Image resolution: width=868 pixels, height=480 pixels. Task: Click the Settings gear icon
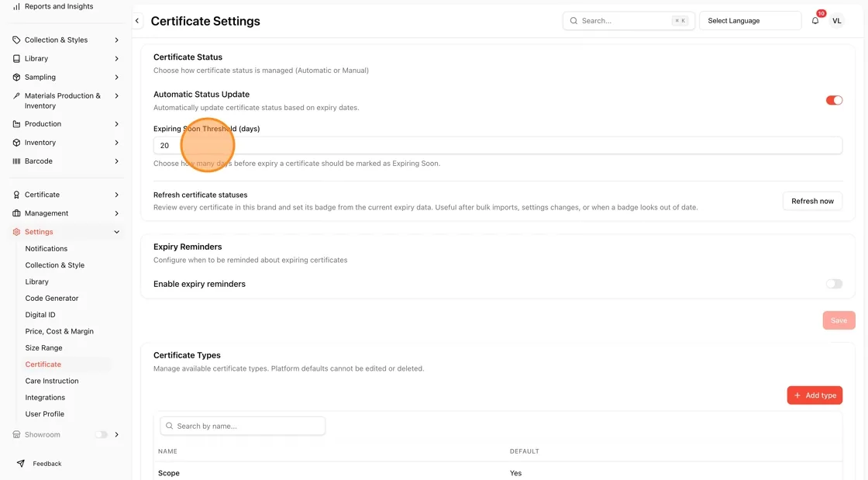[x=16, y=232]
